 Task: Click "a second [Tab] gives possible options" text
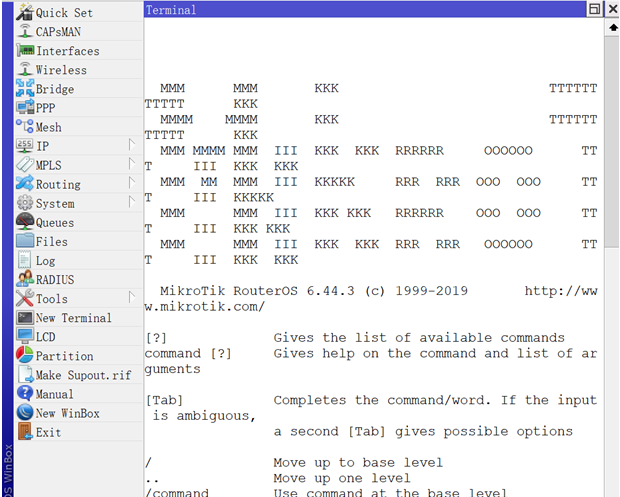click(x=423, y=431)
